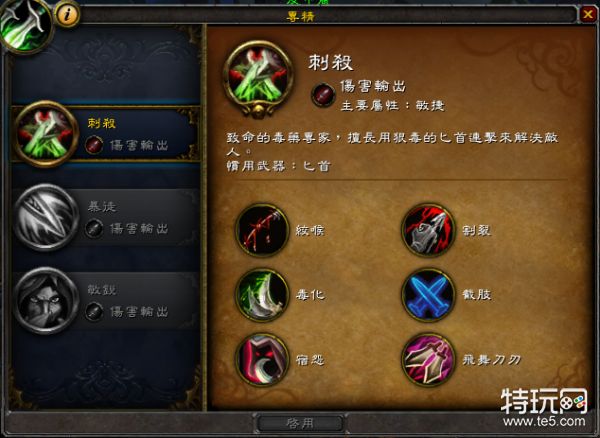This screenshot has height=438, width=600.
Task: Click the 絞喉 (Garrote) ability icon
Action: [x=262, y=230]
